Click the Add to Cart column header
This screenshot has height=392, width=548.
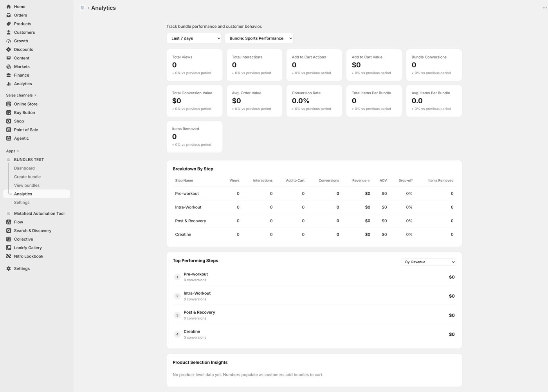coord(295,181)
